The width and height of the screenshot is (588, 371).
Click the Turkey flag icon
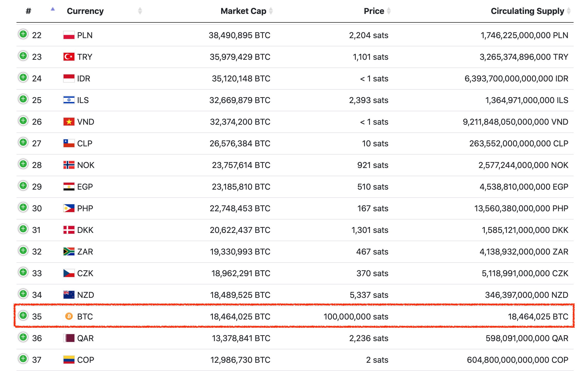click(69, 57)
